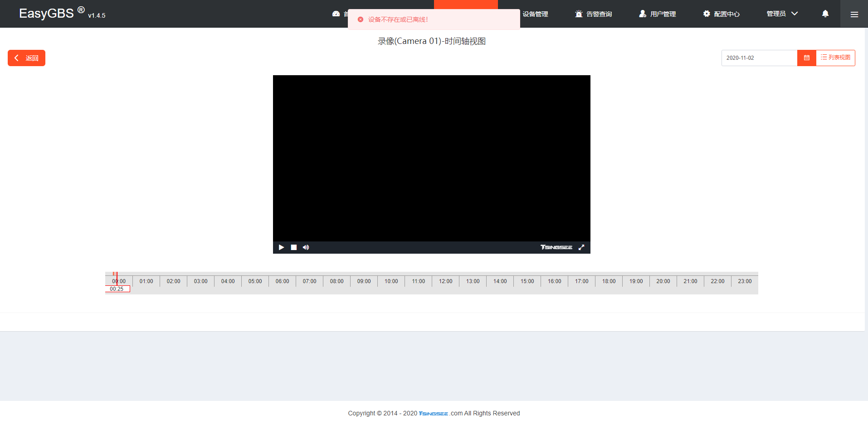Click 08:00 on the recording timeline
The height and width of the screenshot is (424, 868).
coord(336,281)
